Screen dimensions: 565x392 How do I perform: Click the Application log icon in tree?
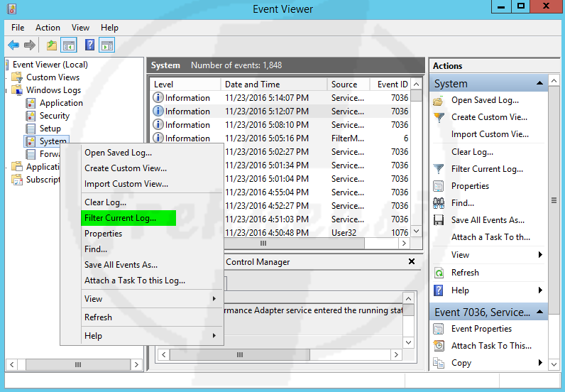pyautogui.click(x=31, y=103)
